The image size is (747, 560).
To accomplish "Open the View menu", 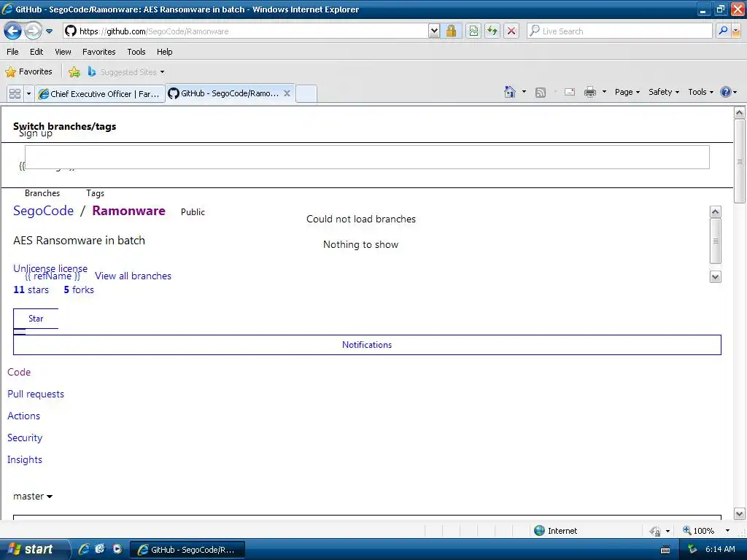I will pyautogui.click(x=63, y=52).
